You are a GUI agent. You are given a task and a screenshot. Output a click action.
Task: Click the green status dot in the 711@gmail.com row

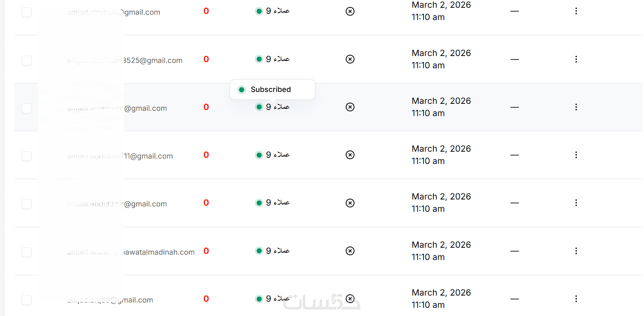pos(259,155)
